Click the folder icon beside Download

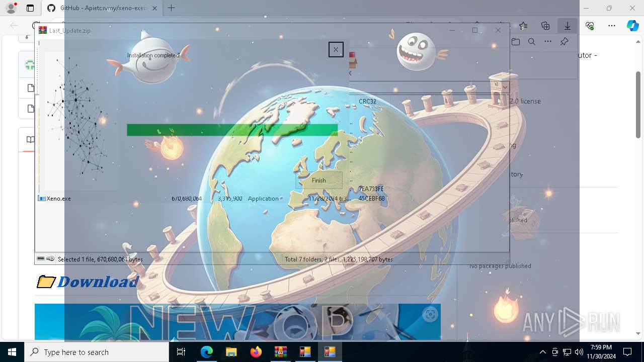pyautogui.click(x=46, y=282)
